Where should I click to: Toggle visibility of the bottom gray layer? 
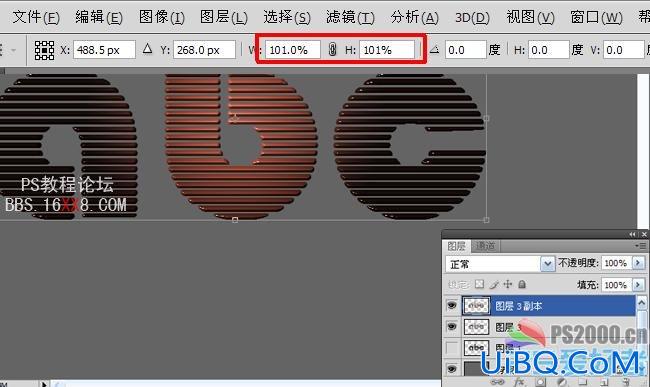pos(452,368)
